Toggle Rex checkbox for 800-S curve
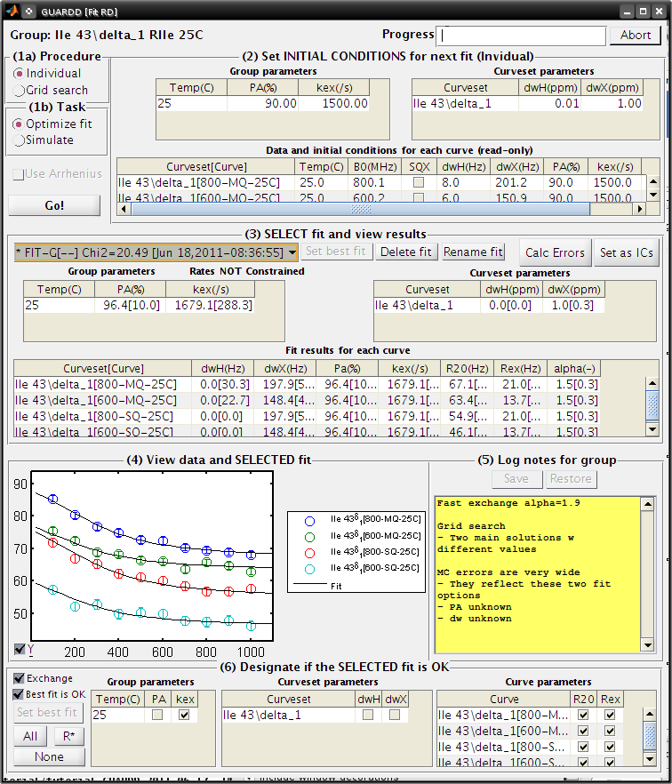Screen dimensions: 672x784 [610, 747]
